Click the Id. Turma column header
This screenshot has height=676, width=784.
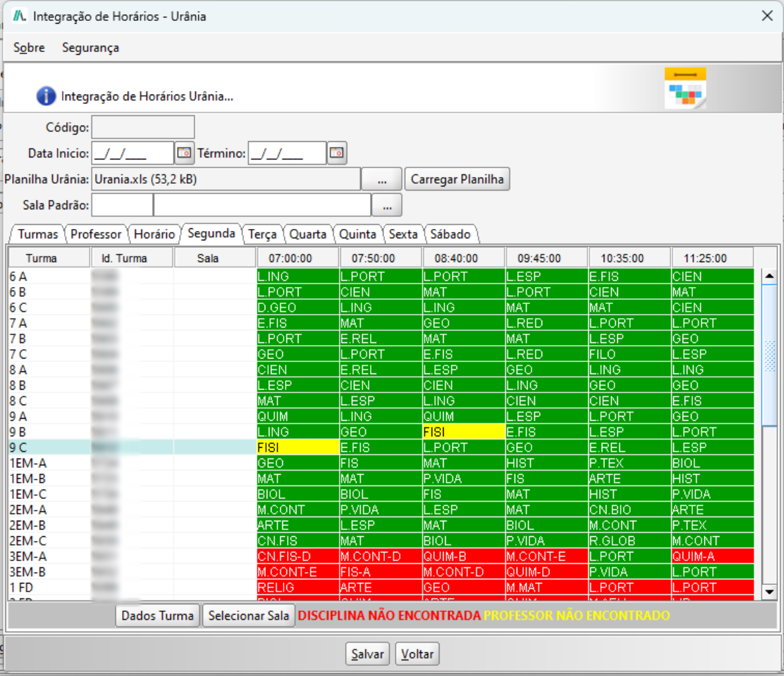[132, 258]
